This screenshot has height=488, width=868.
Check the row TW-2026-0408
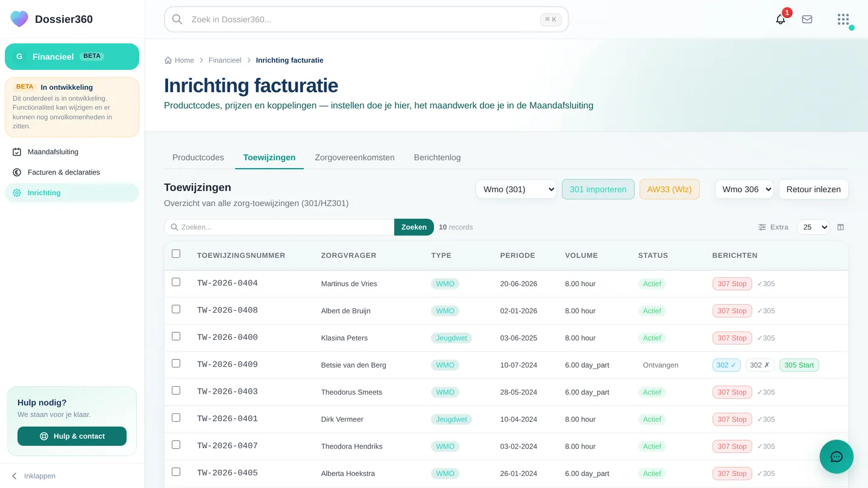[176, 309]
